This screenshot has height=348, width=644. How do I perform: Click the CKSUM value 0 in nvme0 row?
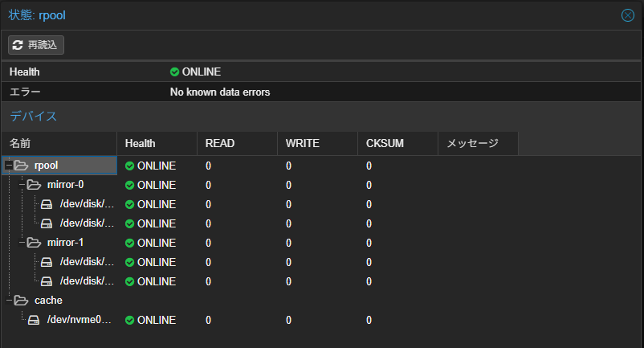[x=369, y=321]
